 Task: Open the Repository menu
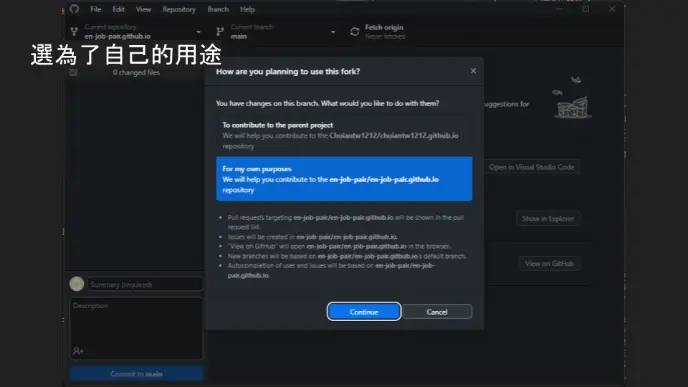tap(179, 9)
